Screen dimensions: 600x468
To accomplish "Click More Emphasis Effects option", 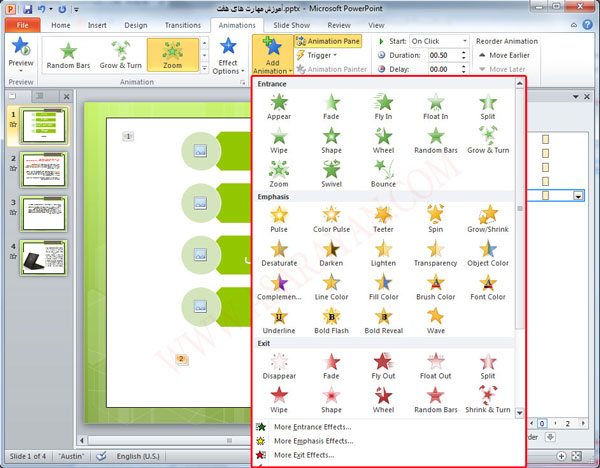I will [x=313, y=441].
